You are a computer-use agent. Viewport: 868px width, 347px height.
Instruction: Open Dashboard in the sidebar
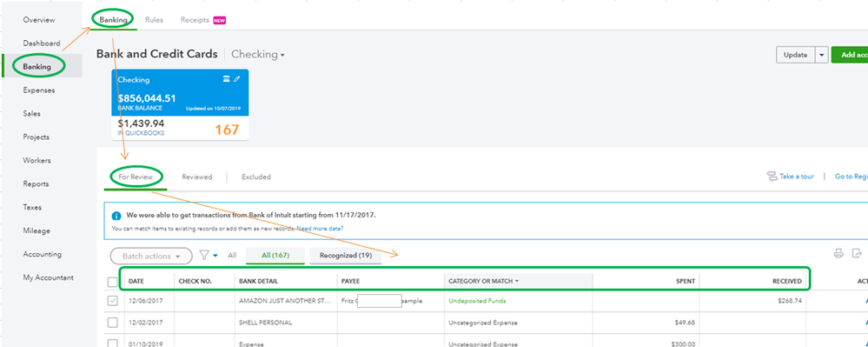point(42,43)
